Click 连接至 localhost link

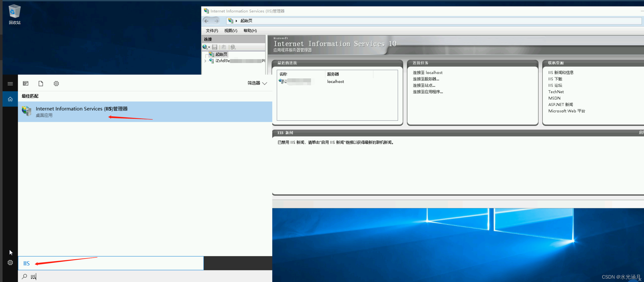[x=427, y=72]
